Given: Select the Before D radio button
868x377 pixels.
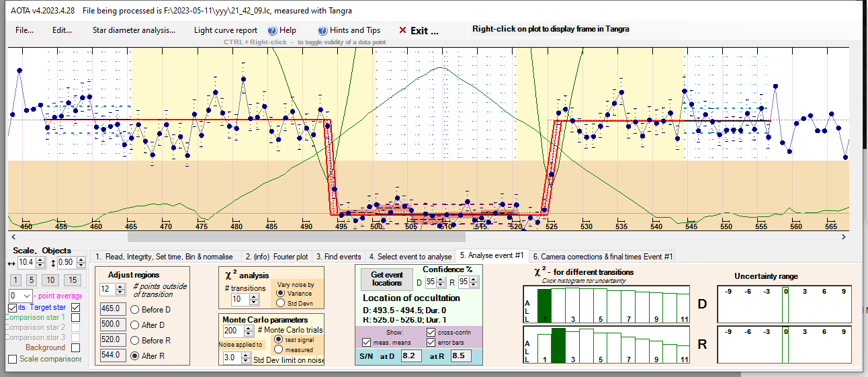Looking at the screenshot, I should pyautogui.click(x=135, y=309).
